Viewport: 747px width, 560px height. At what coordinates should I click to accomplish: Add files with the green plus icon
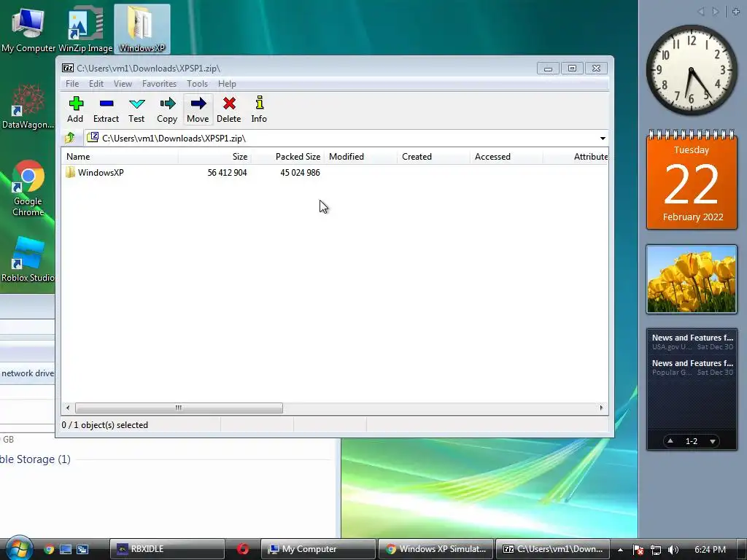click(75, 109)
